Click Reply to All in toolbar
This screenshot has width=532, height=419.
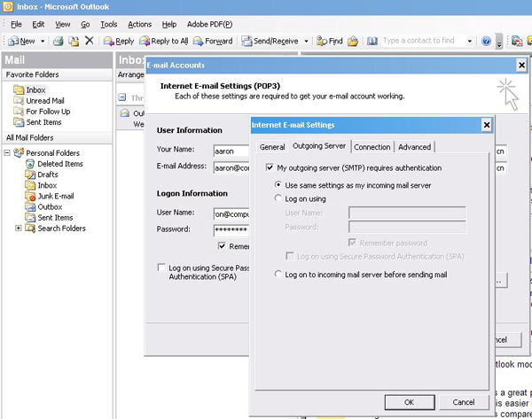[x=164, y=41]
